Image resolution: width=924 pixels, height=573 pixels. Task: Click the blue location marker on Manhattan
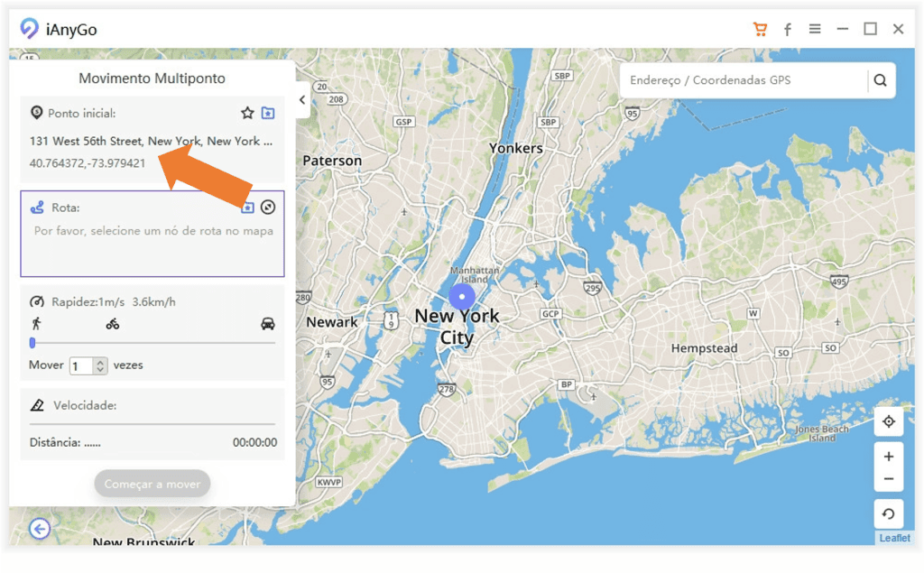point(462,297)
